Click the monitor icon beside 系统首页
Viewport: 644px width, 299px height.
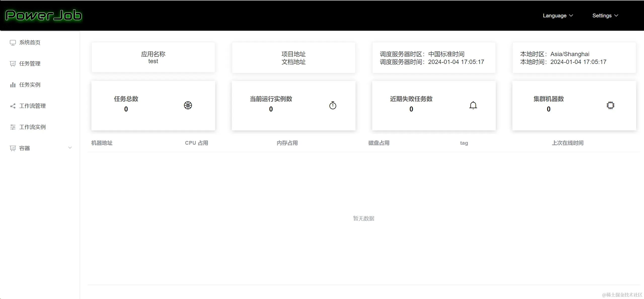13,43
